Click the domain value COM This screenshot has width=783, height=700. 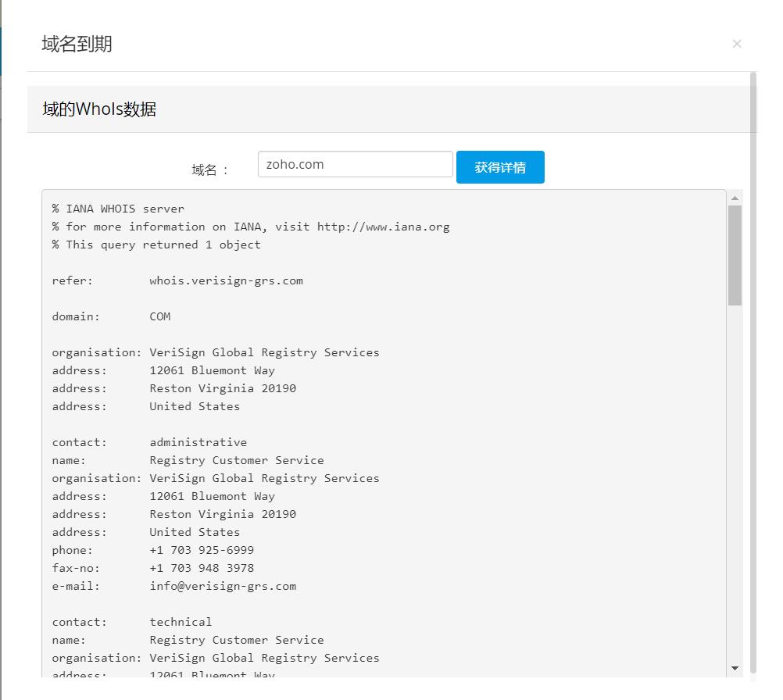159,316
